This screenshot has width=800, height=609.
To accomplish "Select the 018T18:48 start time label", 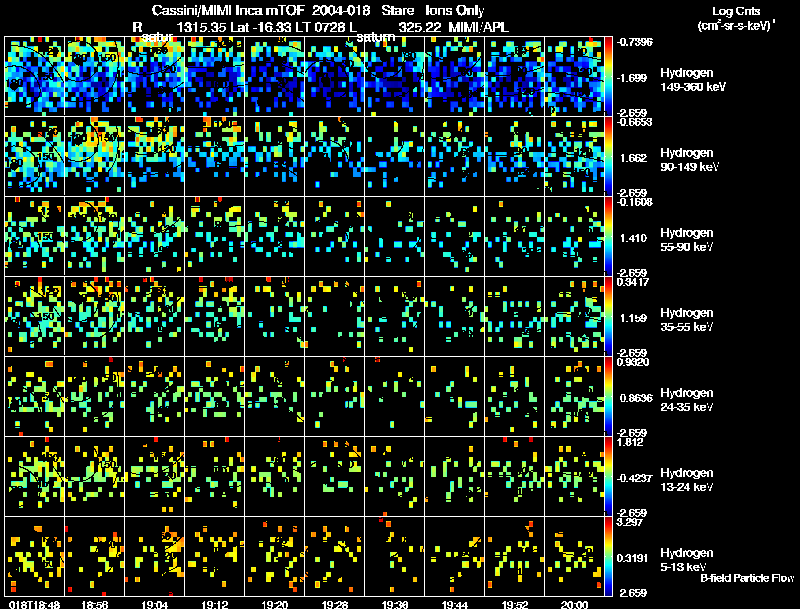I will (x=32, y=604).
